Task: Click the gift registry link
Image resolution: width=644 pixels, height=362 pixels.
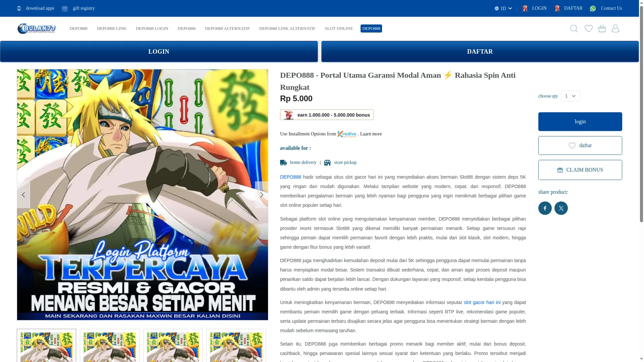Action: pos(84,8)
